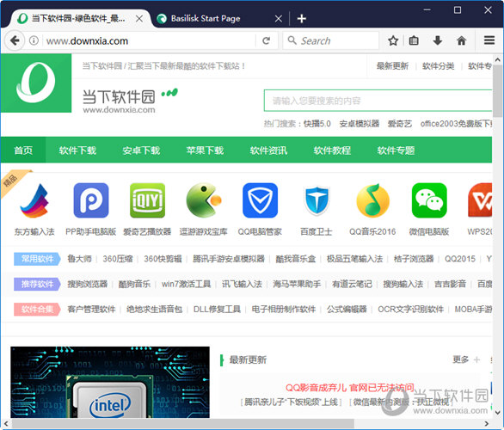This screenshot has width=504, height=430.
Task: Click the site search input field
Action: [x=378, y=101]
